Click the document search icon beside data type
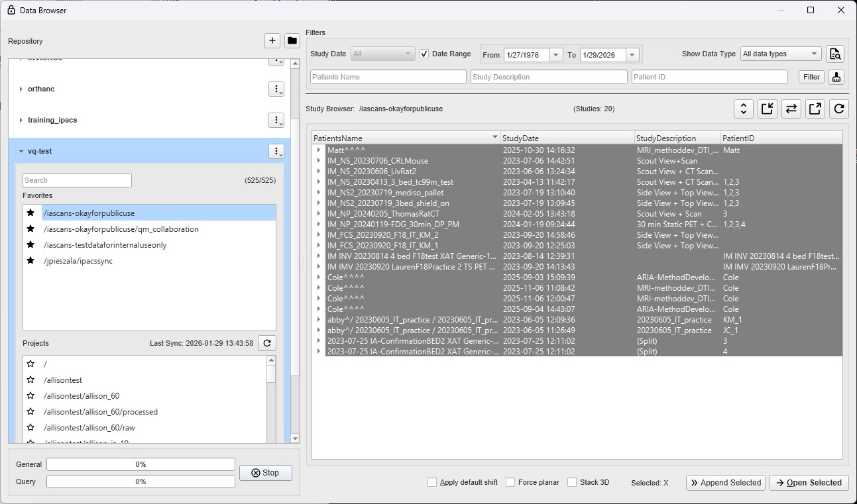857x504 pixels. (x=834, y=54)
